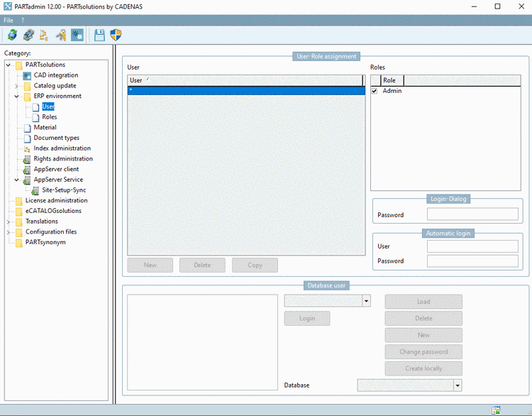Screen dimensions: 532x416
Task: Collapse the PARTsolutions tree node
Action: pyautogui.click(x=8, y=65)
